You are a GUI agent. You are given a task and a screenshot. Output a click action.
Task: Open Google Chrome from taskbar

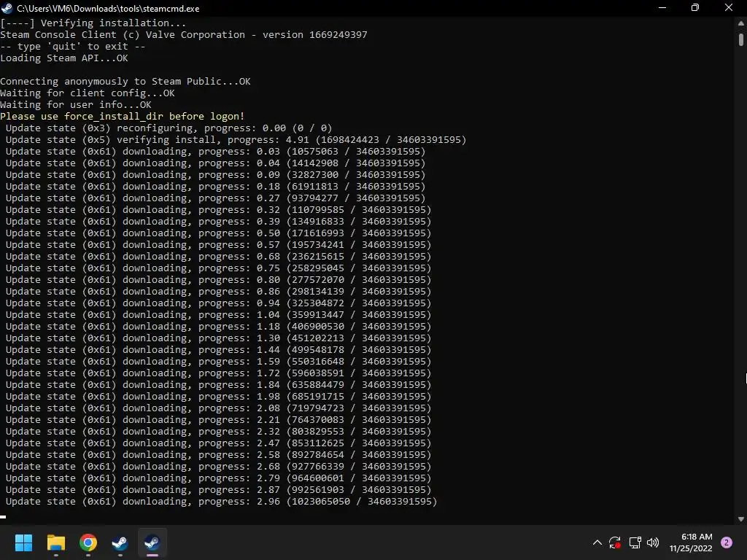[x=88, y=542]
